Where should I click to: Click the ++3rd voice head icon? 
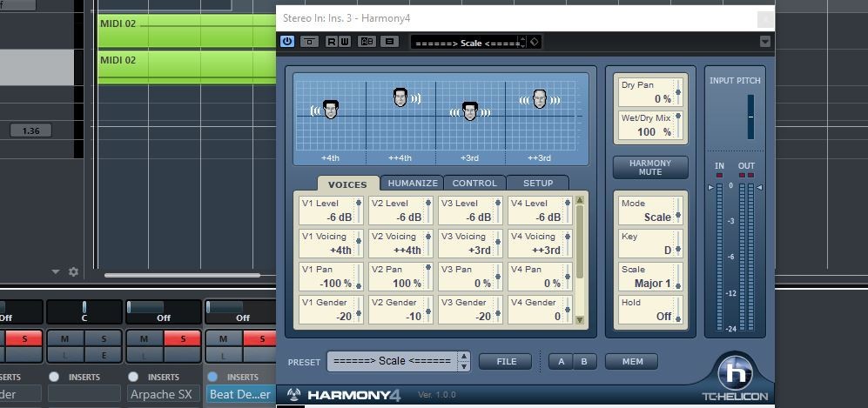click(x=539, y=99)
